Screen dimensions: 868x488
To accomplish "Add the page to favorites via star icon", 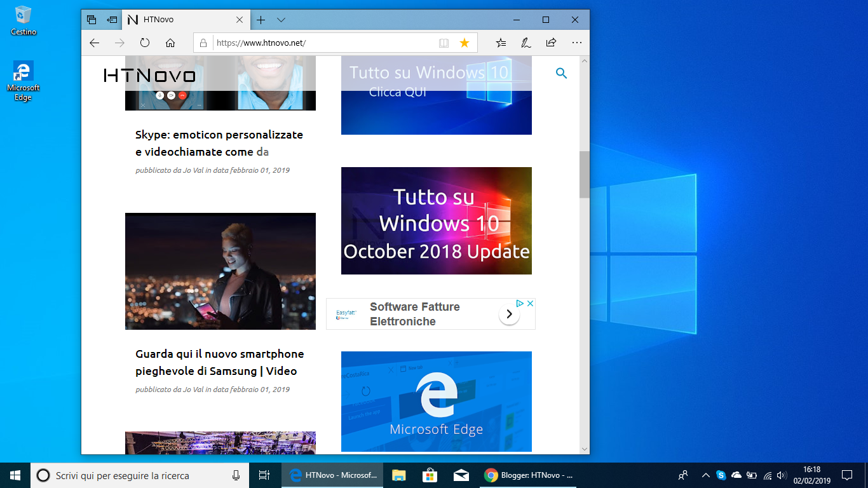I will (x=465, y=43).
